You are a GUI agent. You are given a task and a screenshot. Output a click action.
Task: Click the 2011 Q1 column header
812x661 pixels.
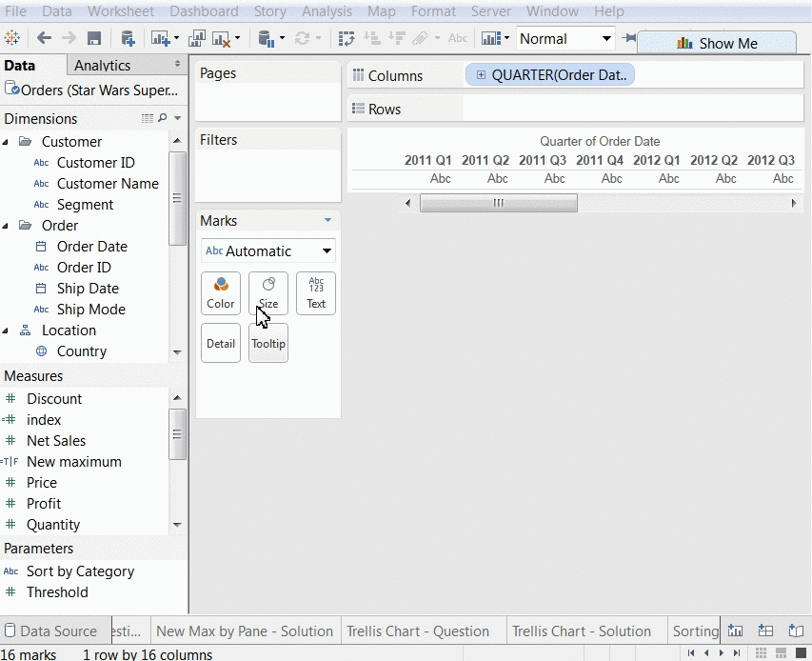427,160
